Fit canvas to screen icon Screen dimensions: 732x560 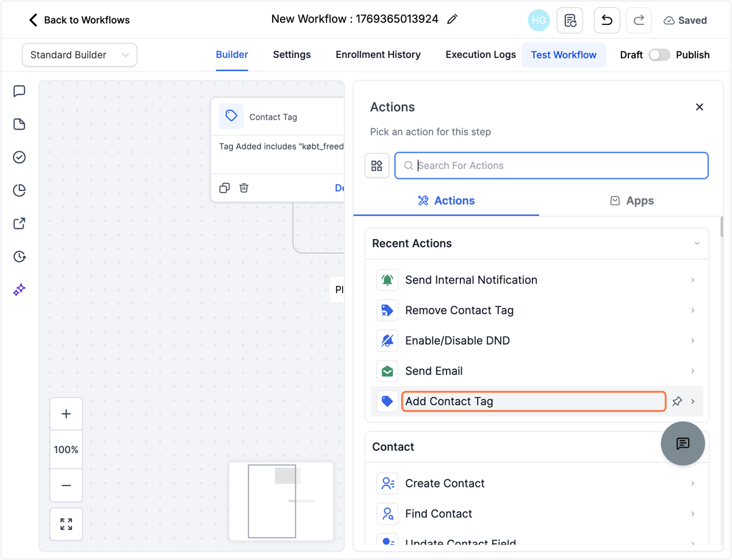point(66,524)
